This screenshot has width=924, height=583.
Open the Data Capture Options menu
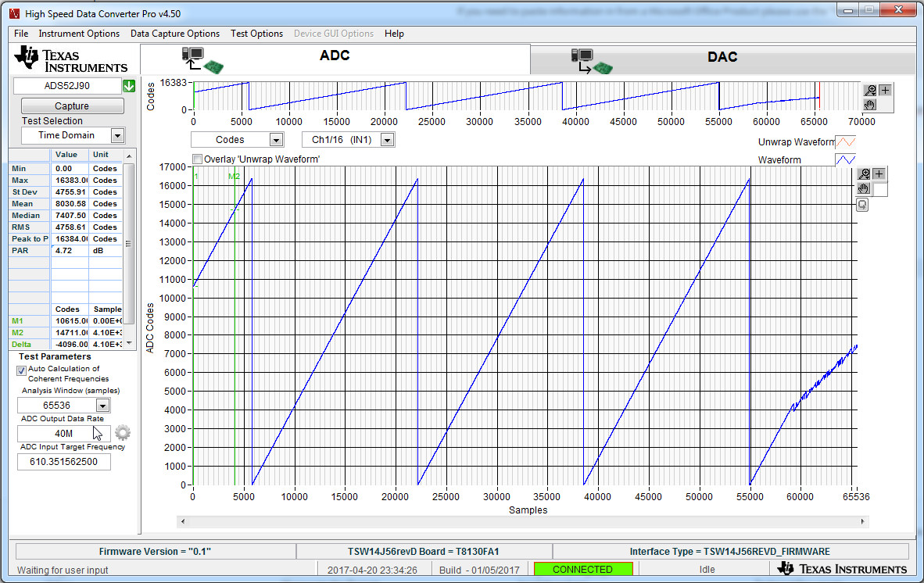(x=175, y=34)
